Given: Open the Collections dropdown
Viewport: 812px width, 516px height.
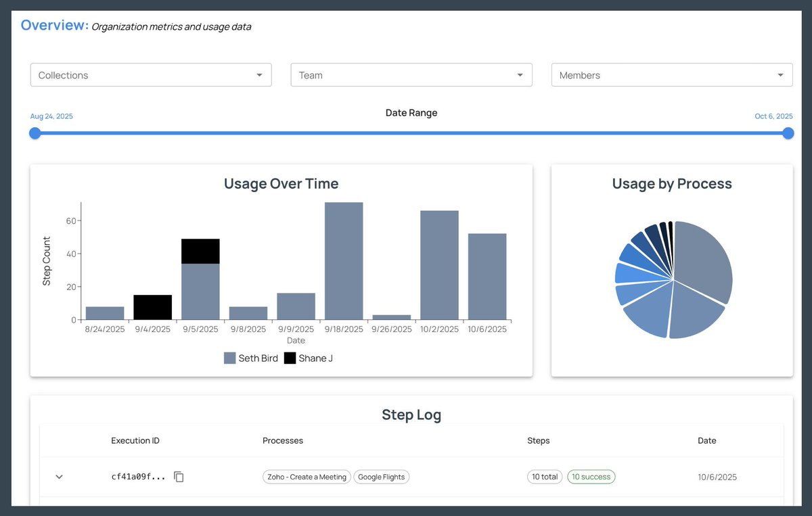Looking at the screenshot, I should pyautogui.click(x=151, y=75).
